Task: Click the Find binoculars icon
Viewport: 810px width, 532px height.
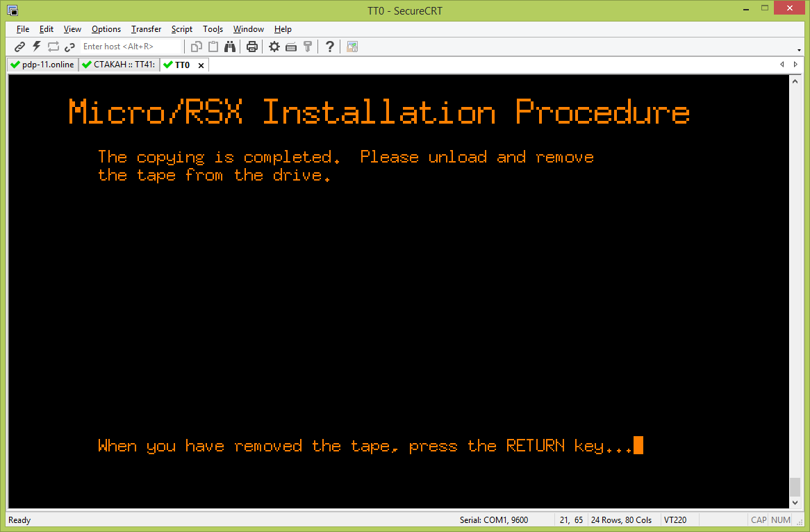Action: click(230, 47)
